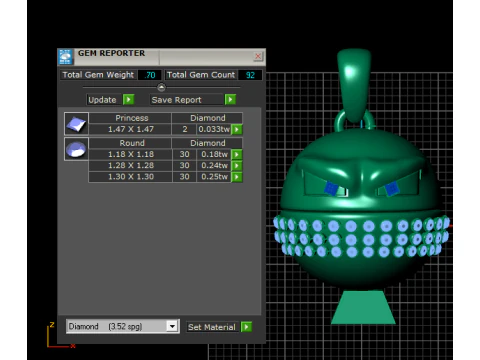Click the green arrow beside Save Report
The height and width of the screenshot is (360, 480).
click(x=230, y=99)
